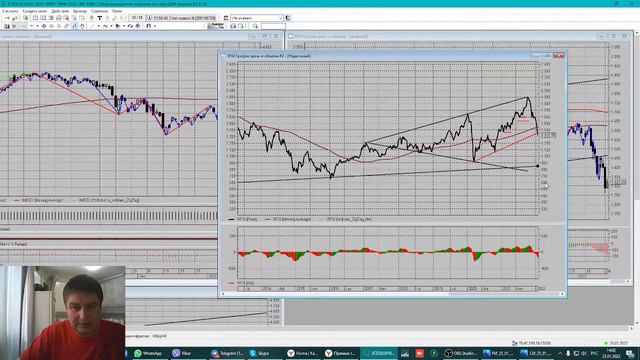Open the Сервисы menu
The width and height of the screenshot is (640, 360).
(99, 11)
